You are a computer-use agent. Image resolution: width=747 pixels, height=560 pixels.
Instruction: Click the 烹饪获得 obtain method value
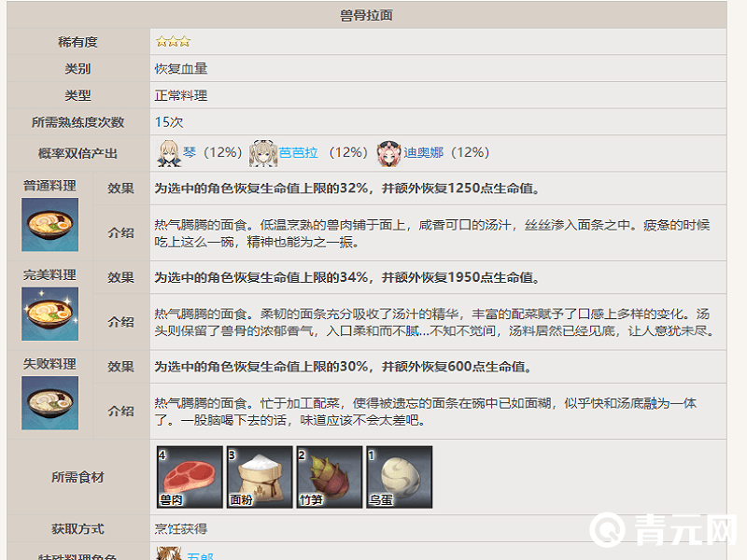pos(181,528)
